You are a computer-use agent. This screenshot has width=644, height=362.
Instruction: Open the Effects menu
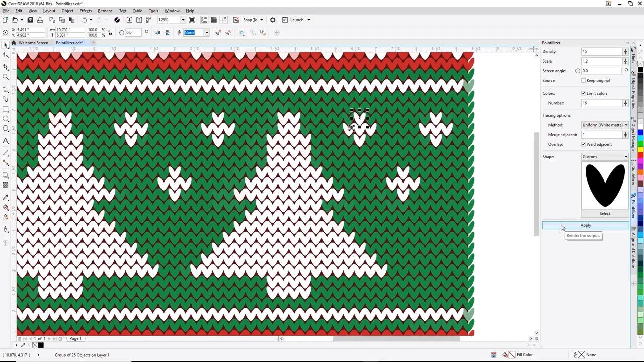86,11
